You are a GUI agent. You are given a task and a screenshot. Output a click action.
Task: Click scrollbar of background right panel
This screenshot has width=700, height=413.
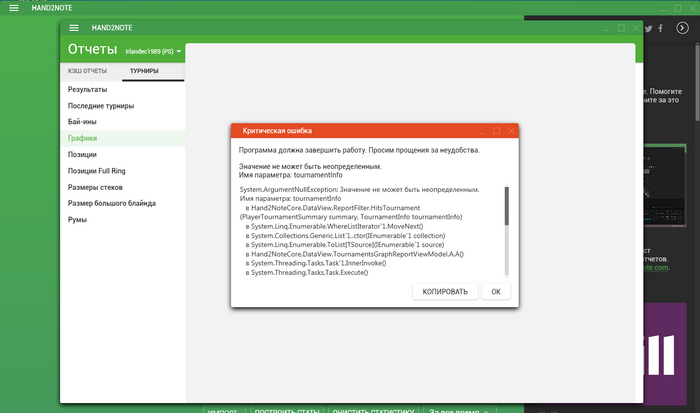[697, 82]
